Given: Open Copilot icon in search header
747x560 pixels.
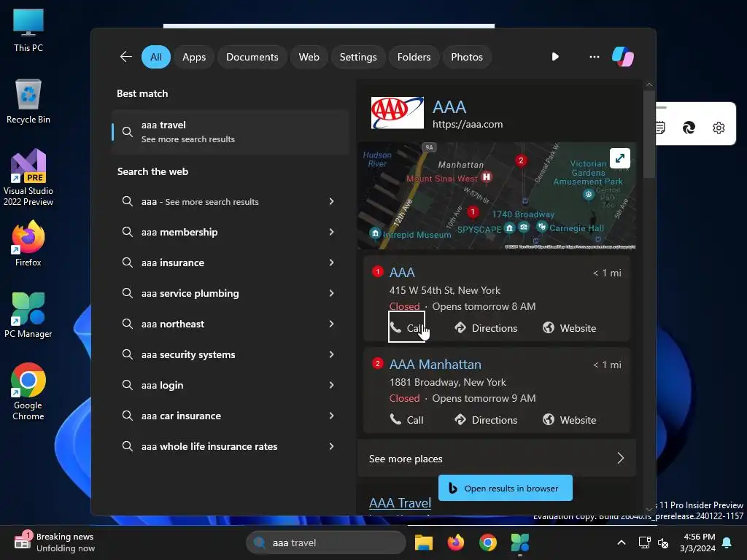Looking at the screenshot, I should (x=623, y=57).
